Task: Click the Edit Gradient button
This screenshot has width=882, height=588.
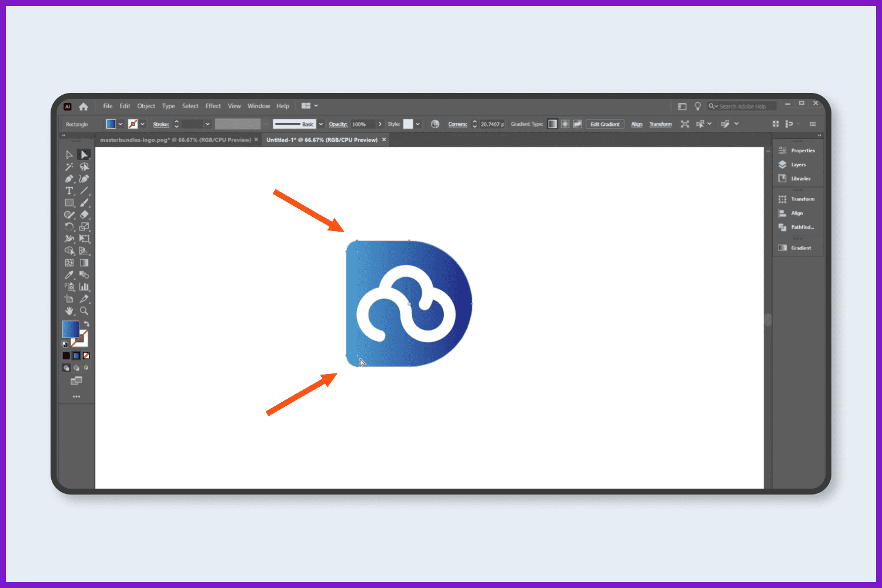Action: [605, 124]
